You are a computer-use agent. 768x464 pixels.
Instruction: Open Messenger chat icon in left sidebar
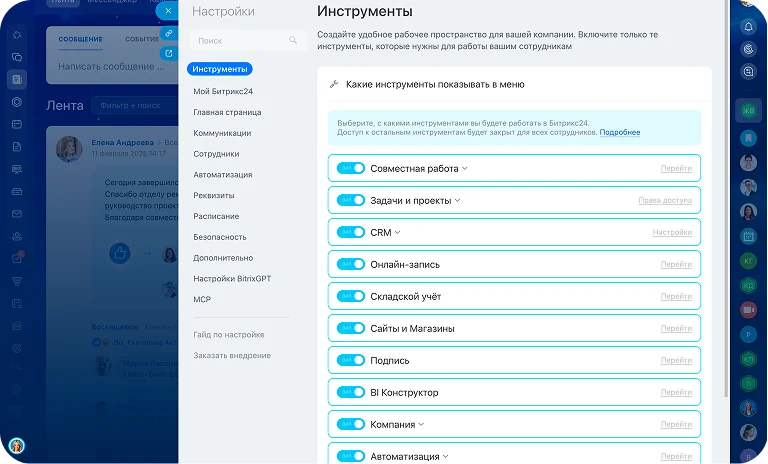[17, 57]
